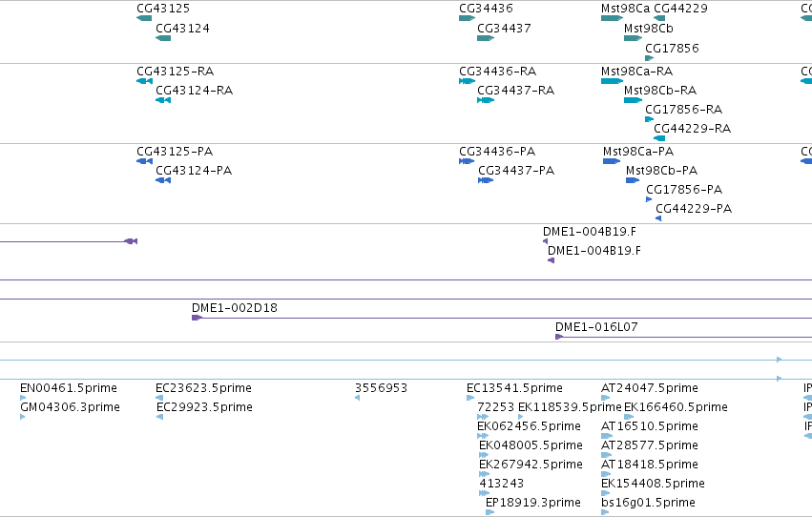The height and width of the screenshot is (517, 812).
Task: Select the EK062456.5prime EST
Action: 483,436
